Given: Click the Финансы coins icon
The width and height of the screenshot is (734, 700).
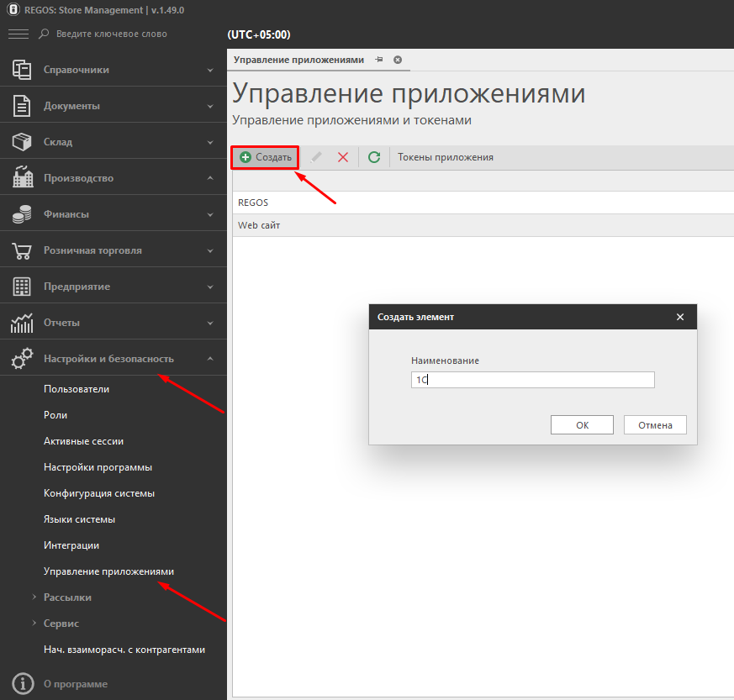Looking at the screenshot, I should (22, 214).
